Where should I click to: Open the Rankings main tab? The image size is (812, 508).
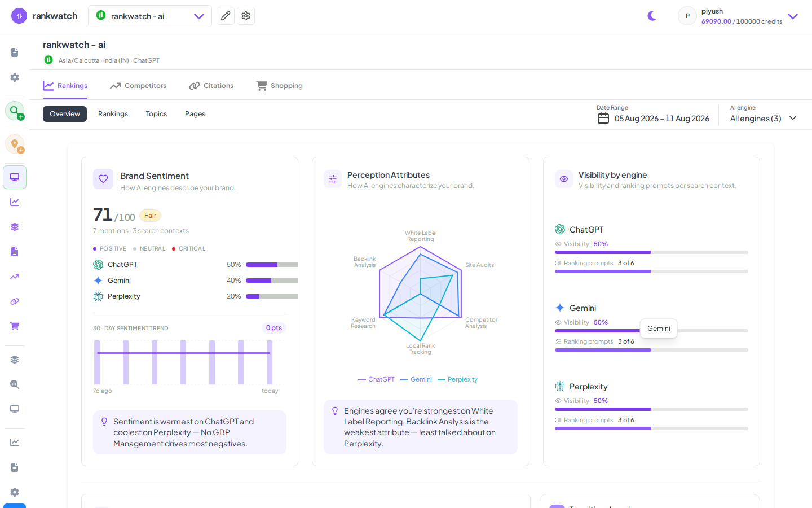65,86
